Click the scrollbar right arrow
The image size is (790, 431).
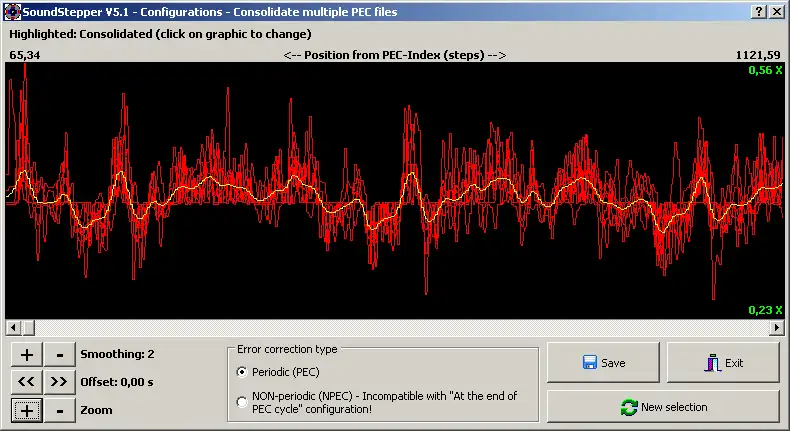[x=776, y=328]
